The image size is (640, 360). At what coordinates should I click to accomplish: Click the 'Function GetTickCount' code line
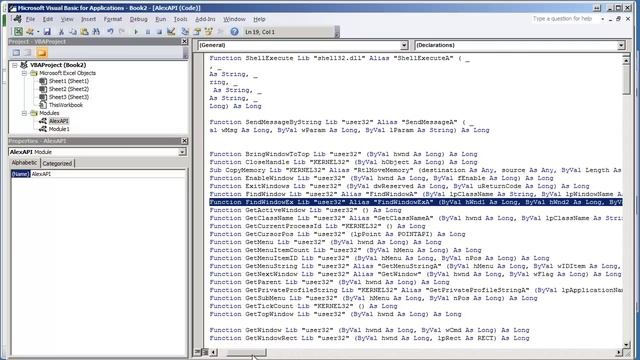tap(303, 306)
